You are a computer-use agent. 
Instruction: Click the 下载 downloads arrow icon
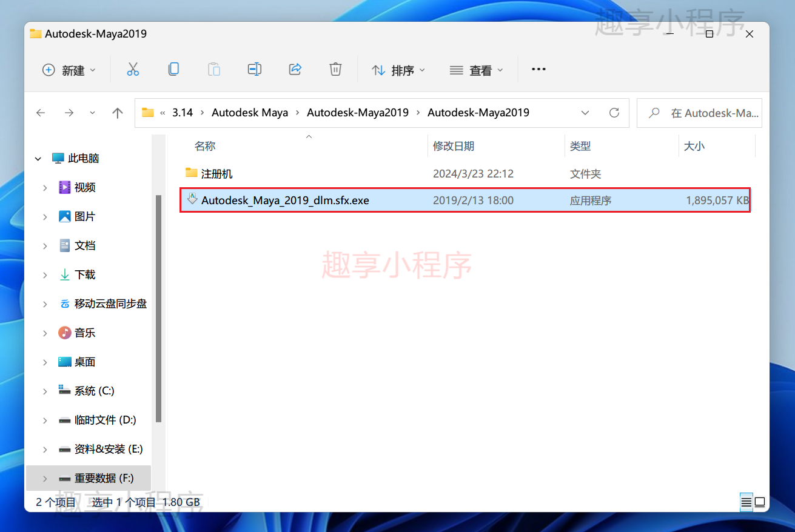(x=65, y=274)
